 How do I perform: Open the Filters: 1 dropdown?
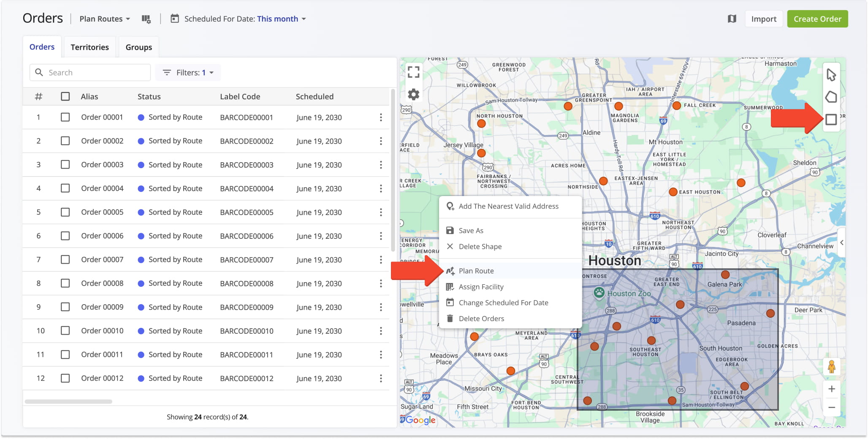pos(188,73)
